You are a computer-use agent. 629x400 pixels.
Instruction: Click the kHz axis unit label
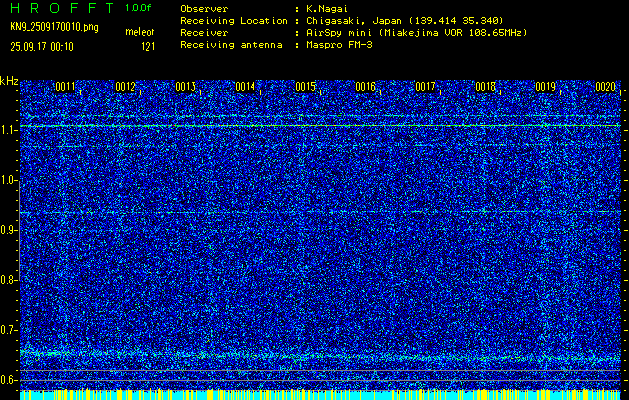pyautogui.click(x=9, y=81)
